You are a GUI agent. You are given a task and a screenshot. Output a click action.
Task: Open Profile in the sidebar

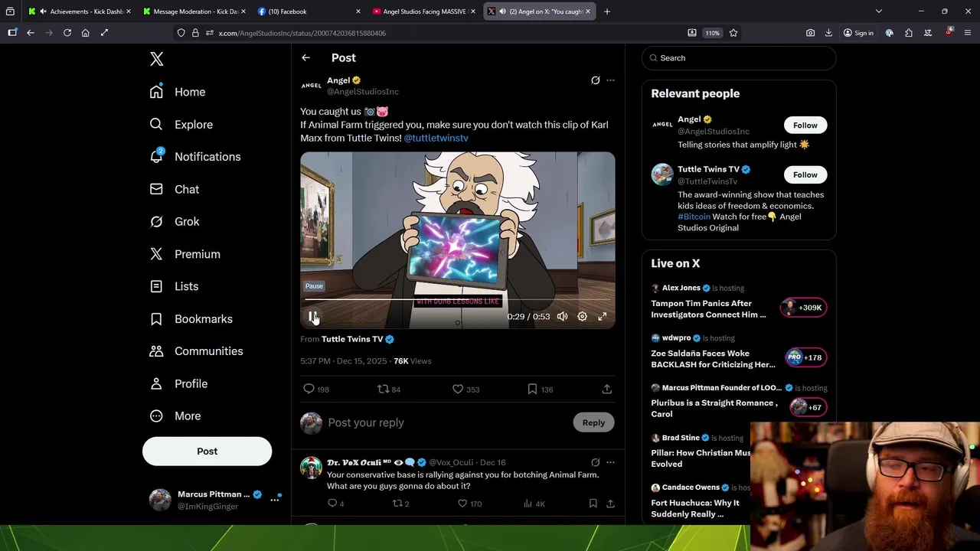(179, 384)
